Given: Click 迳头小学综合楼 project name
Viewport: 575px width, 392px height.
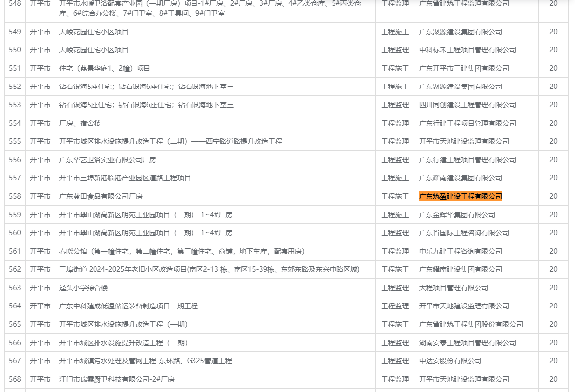Looking at the screenshot, I should 84,288.
